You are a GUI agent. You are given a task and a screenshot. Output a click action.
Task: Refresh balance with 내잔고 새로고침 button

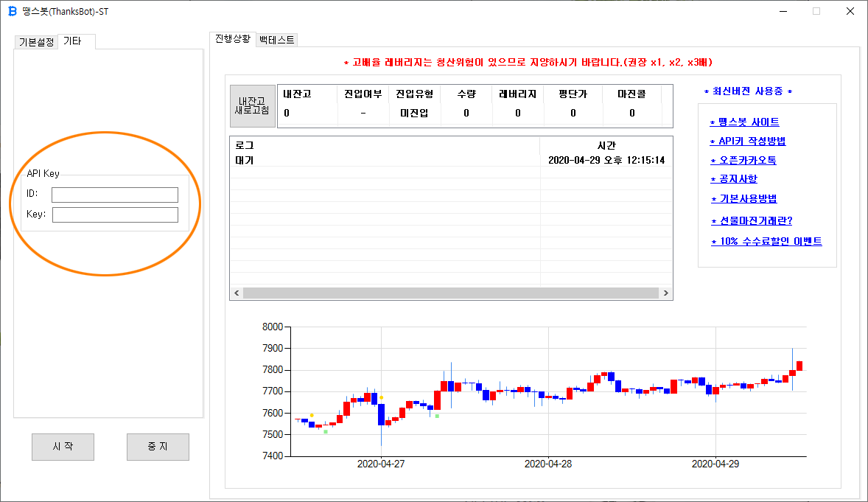coord(253,106)
